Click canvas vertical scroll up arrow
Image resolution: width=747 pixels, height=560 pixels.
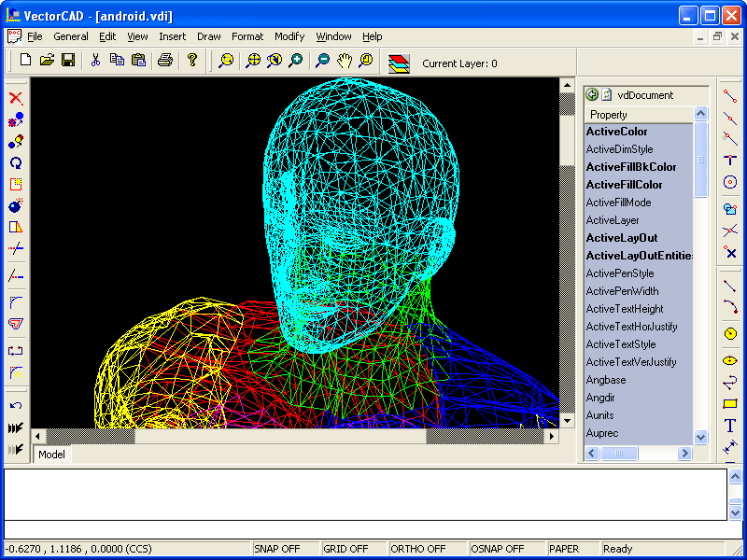point(567,85)
